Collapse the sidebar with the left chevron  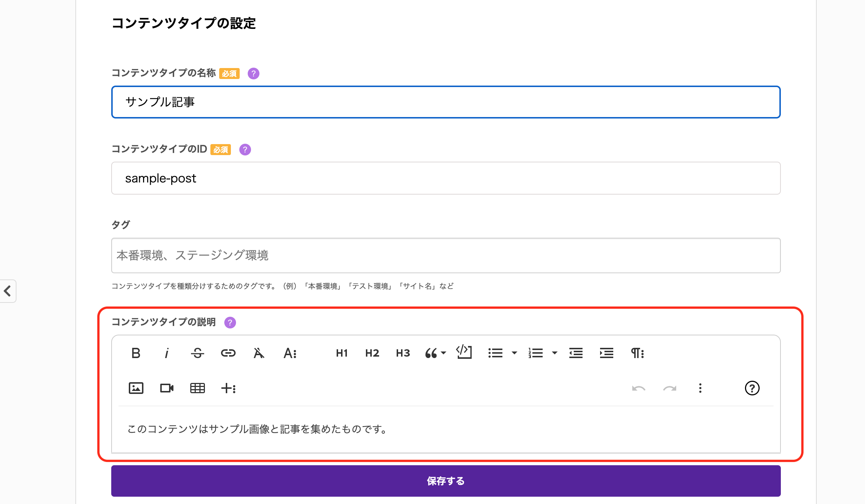click(7, 291)
